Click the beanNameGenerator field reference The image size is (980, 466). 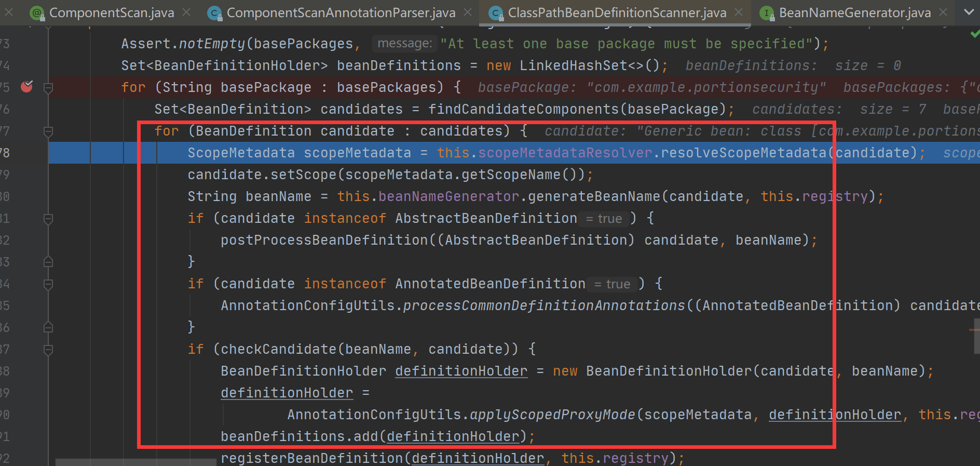448,196
